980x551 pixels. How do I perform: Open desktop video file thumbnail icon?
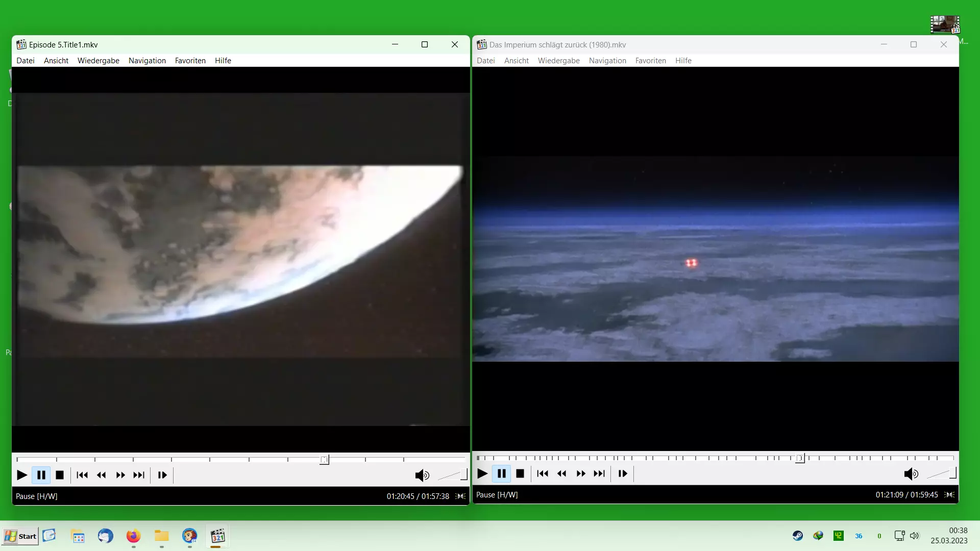[x=945, y=24]
